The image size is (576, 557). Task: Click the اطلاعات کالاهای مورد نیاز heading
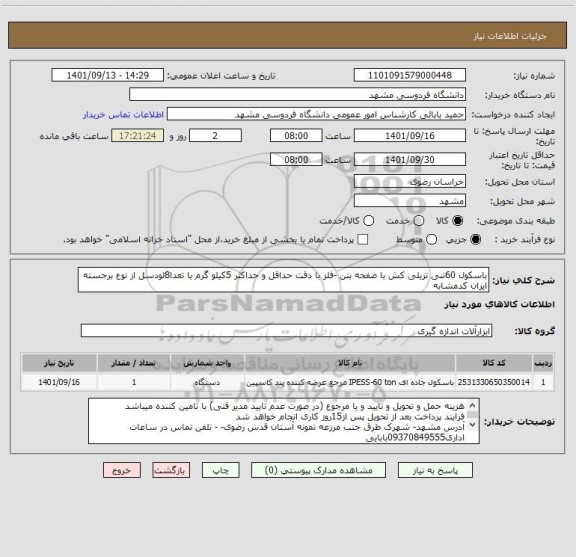[500, 305]
